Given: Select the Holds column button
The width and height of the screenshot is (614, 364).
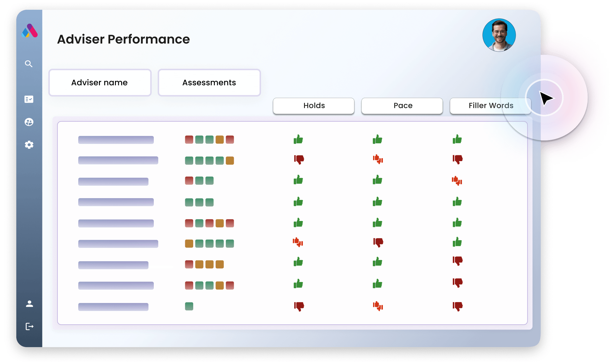Looking at the screenshot, I should [x=314, y=106].
